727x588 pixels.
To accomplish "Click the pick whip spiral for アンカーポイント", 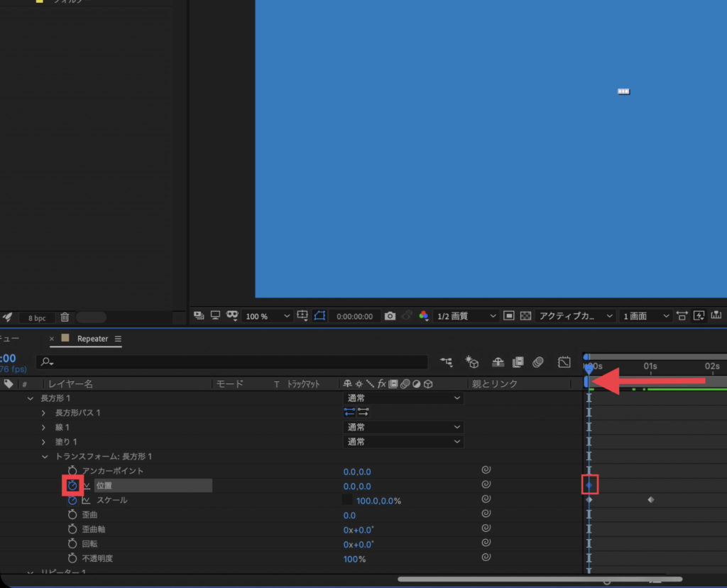I will [486, 472].
